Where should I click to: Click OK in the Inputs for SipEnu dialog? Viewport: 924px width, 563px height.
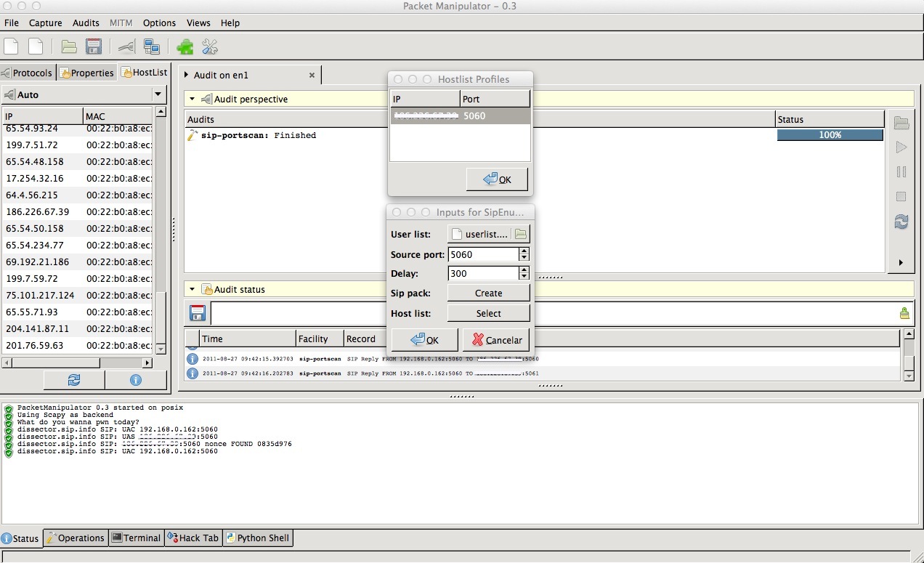(425, 339)
